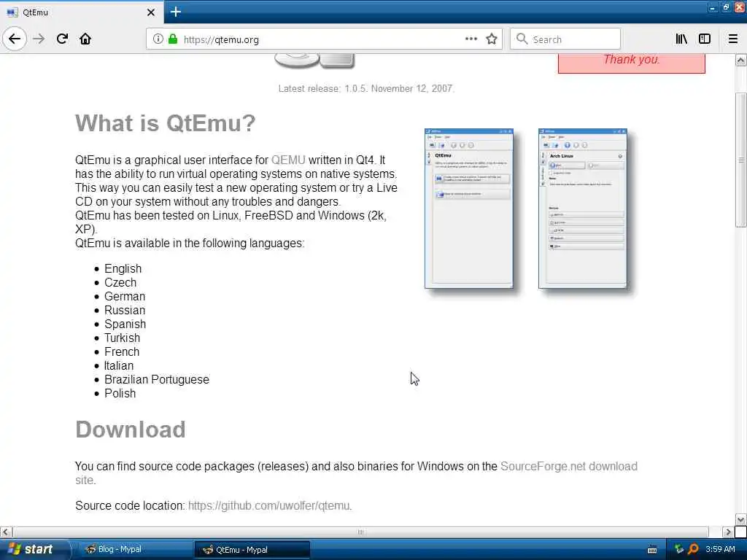The width and height of the screenshot is (747, 560).
Task: Open the Library icon in toolbar
Action: coord(681,39)
